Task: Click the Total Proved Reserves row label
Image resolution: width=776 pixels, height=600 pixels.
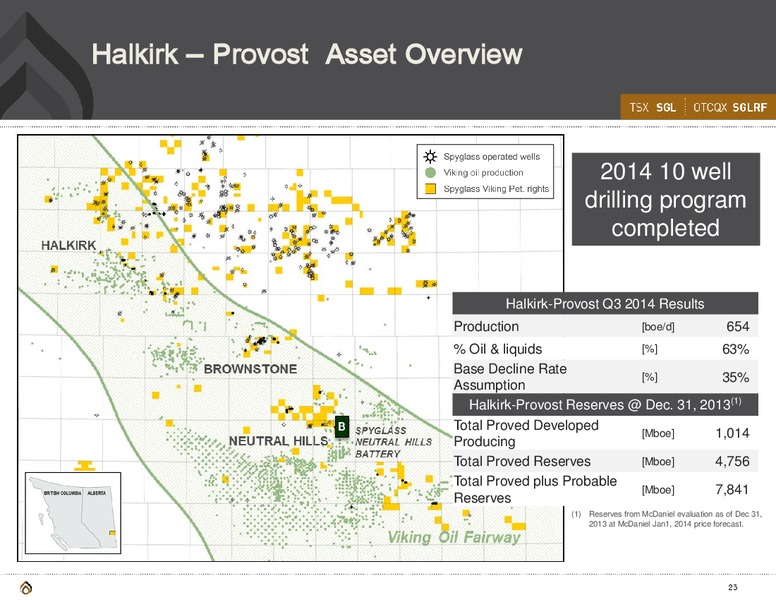Action: coord(522,461)
